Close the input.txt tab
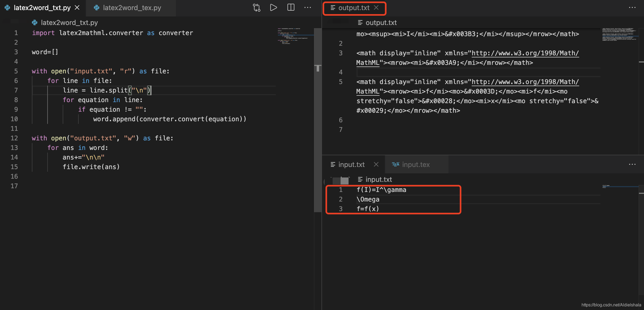 [376, 164]
